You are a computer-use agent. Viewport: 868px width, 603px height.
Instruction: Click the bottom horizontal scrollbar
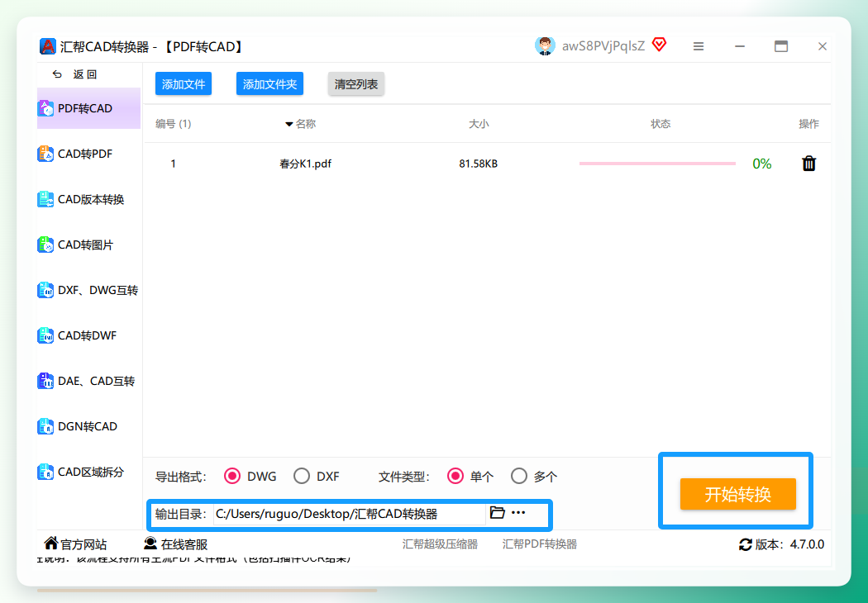[x=207, y=591]
